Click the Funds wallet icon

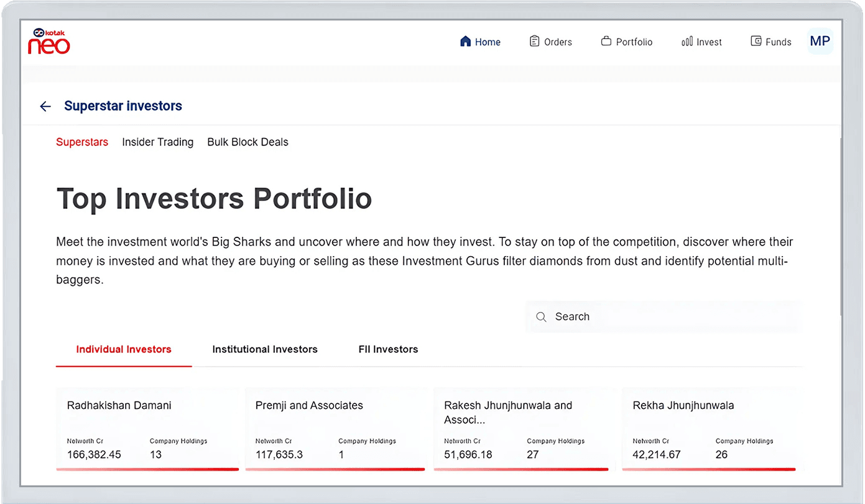(756, 42)
